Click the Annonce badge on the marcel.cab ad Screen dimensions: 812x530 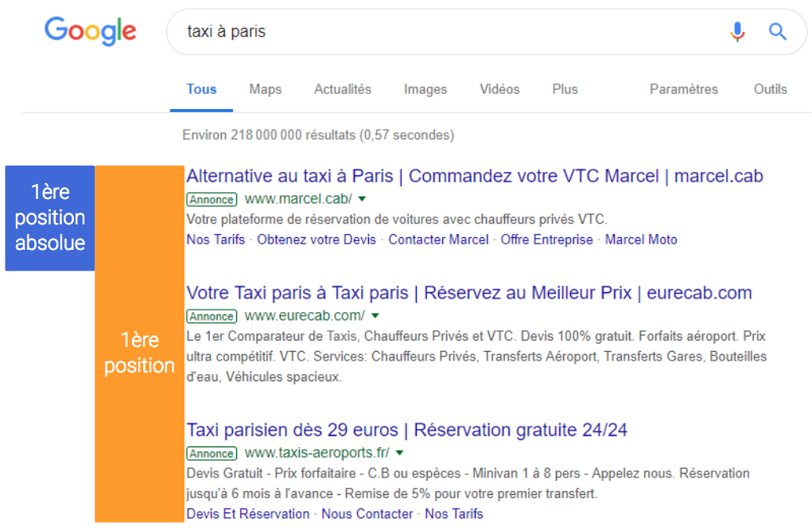[212, 200]
